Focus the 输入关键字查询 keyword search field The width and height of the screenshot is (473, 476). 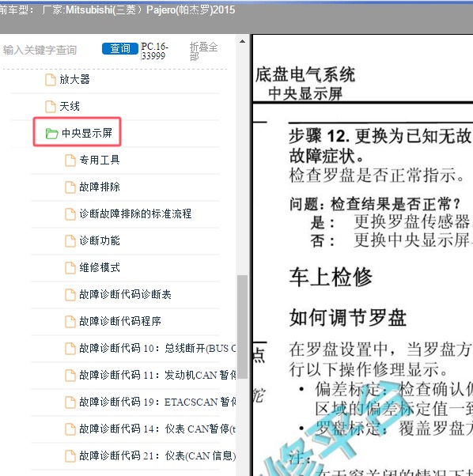coord(40,50)
